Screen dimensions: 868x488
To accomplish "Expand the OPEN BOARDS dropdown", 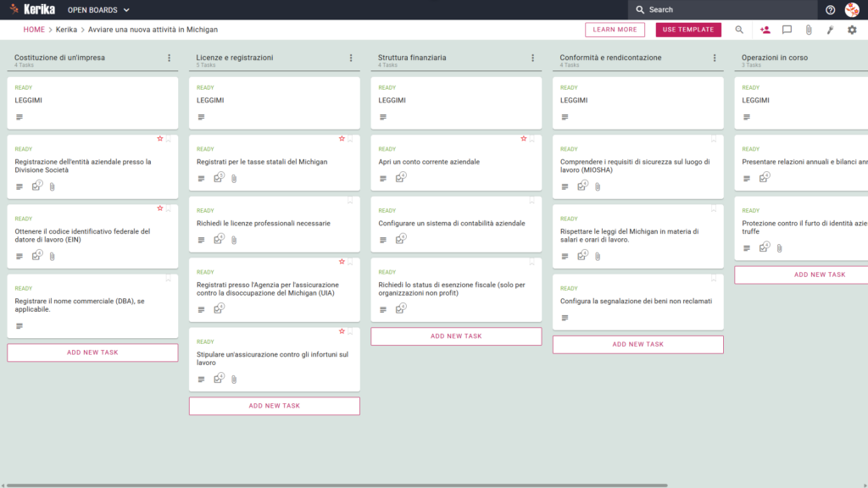I will [x=98, y=10].
